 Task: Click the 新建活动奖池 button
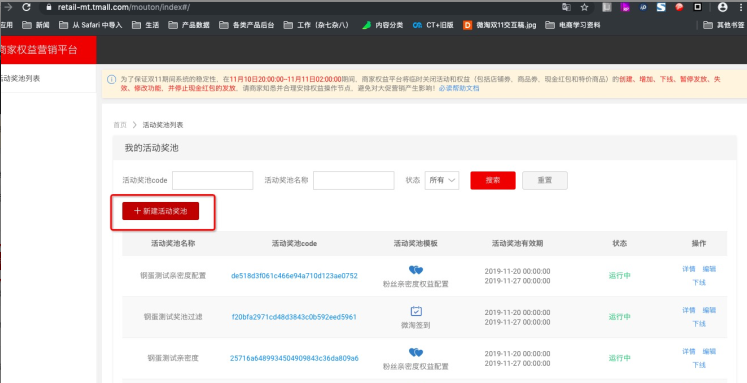pos(161,211)
